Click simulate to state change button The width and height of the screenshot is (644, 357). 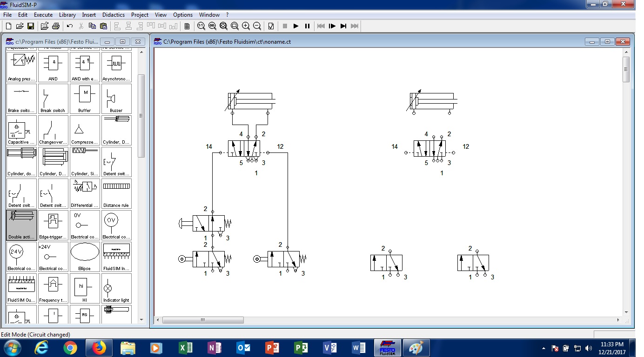343,26
